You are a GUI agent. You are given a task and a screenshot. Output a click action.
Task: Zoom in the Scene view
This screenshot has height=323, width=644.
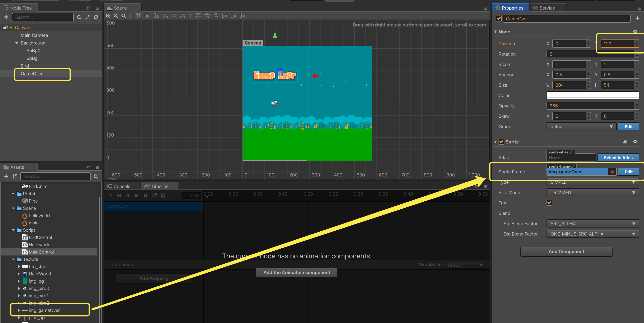[108, 16]
